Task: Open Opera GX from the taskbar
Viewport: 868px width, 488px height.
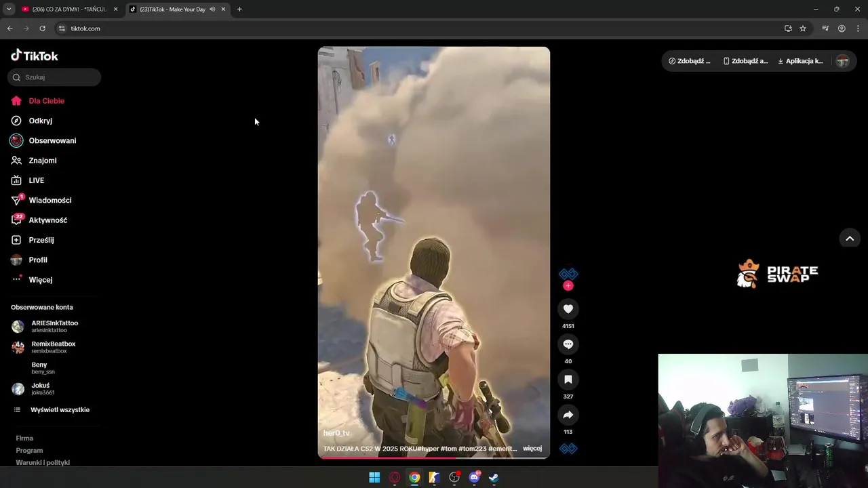Action: click(395, 478)
